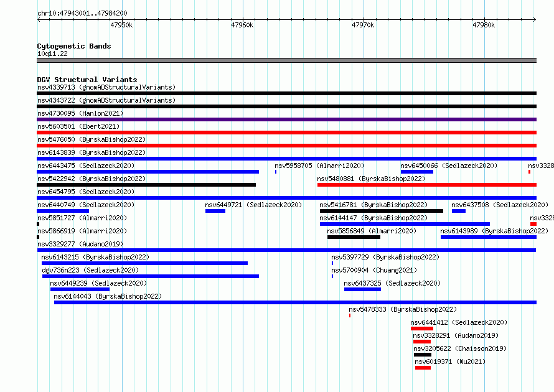Click the blue bar under nsv6449721
554x392 pixels.
215,211
